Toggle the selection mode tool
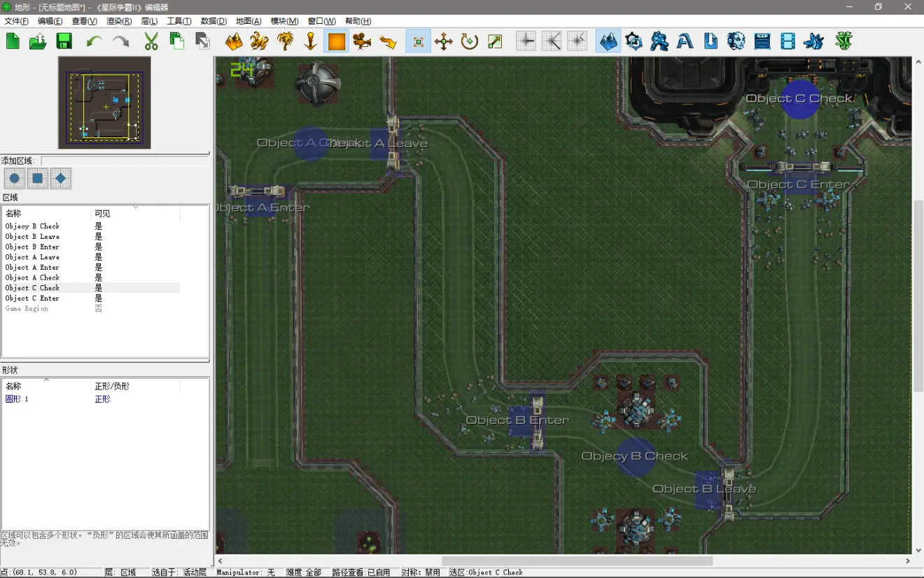The width and height of the screenshot is (924, 578). [418, 41]
